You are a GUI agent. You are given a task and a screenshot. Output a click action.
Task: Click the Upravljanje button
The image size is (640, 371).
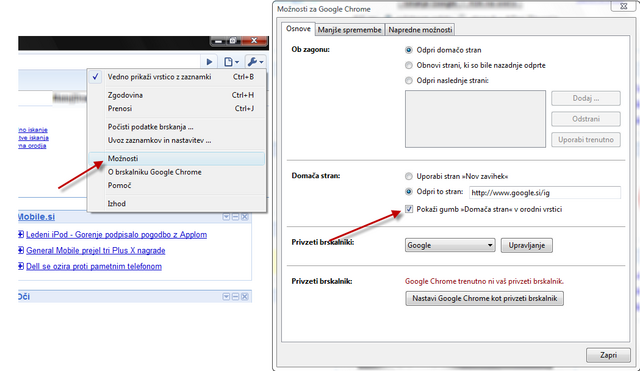(x=527, y=245)
